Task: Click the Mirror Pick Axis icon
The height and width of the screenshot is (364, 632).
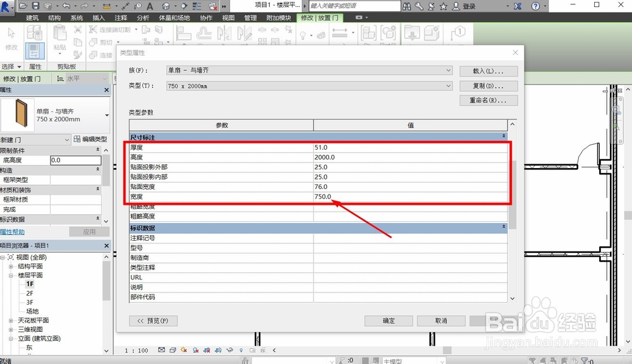Action: 224,33
